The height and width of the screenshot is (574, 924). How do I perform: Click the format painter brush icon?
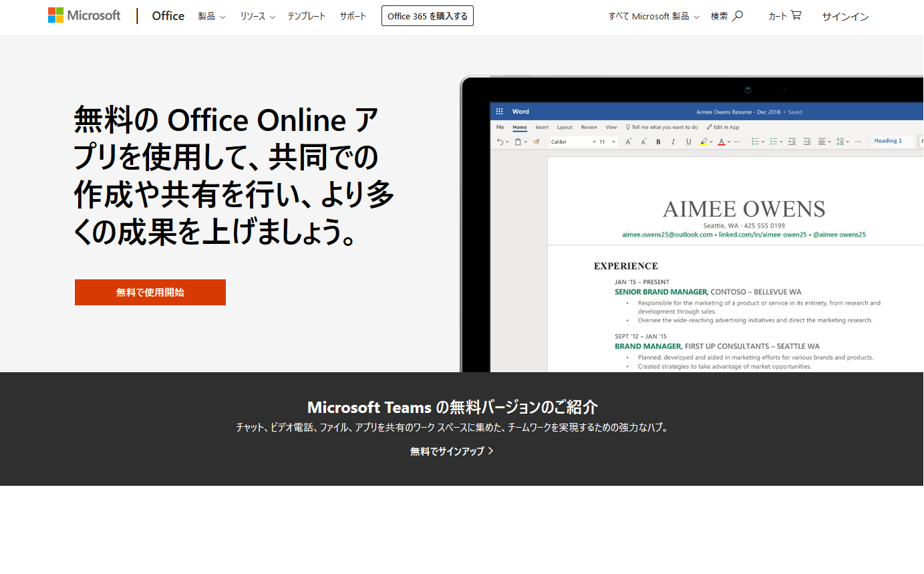coord(536,142)
